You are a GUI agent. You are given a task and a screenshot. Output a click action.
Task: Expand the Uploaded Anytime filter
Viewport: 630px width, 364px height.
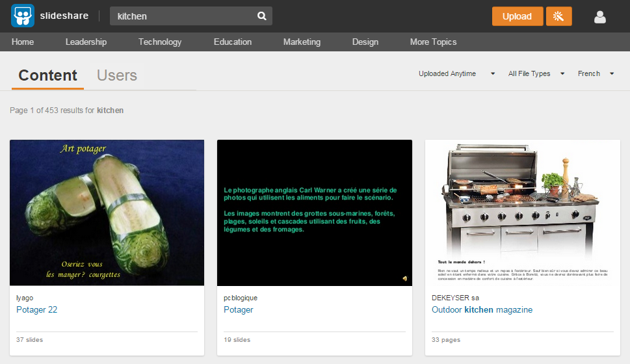pos(456,74)
